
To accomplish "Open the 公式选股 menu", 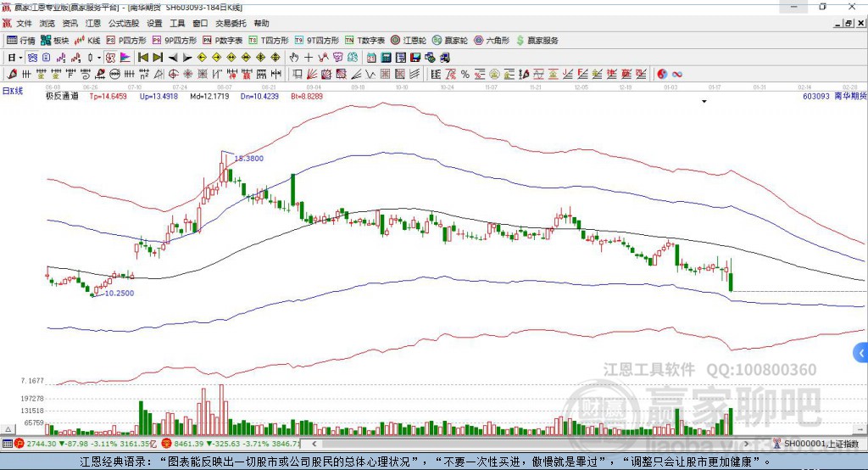I will tap(124, 23).
